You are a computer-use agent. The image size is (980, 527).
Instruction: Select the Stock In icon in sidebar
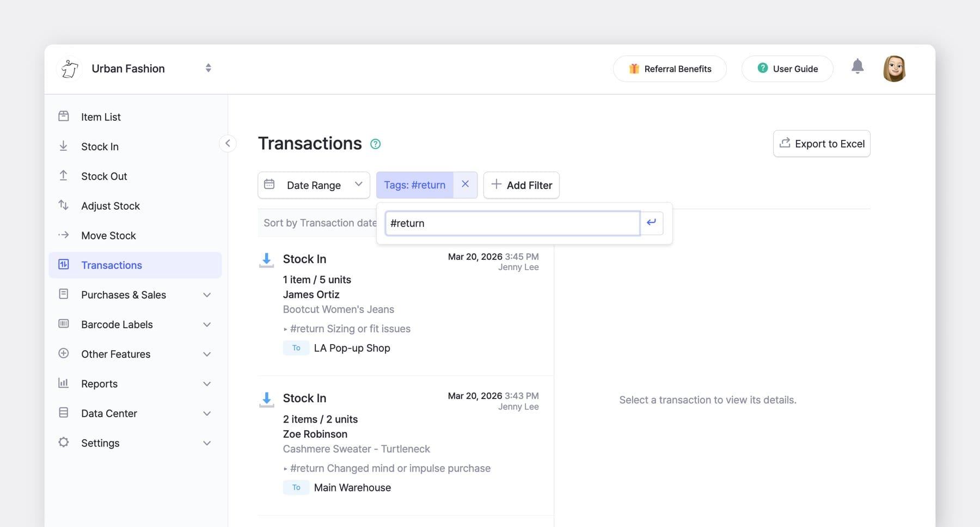(64, 146)
